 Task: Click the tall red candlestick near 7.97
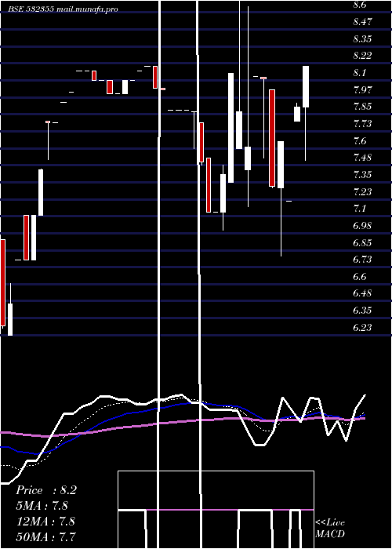[x=272, y=138]
